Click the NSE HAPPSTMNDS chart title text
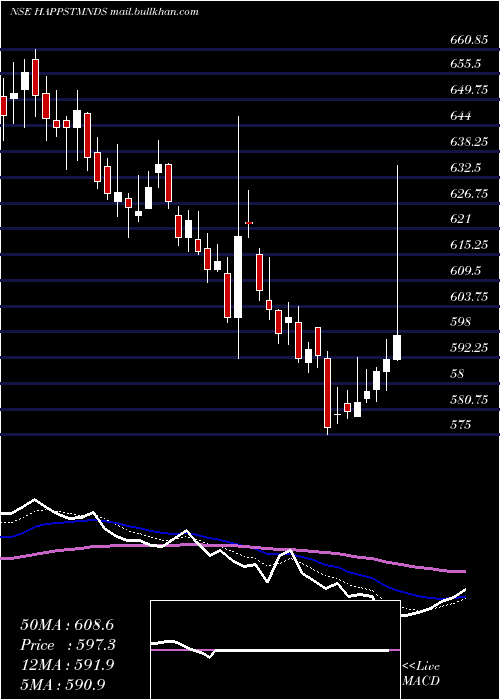This screenshot has width=500, height=700. (x=104, y=12)
